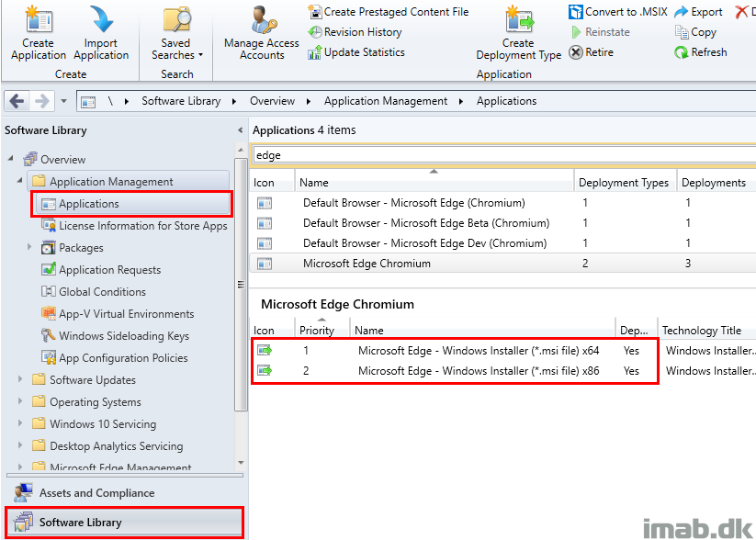Screen dimensions: 756x540
Task: Open the Saved Searches dropdown
Action: (x=176, y=33)
